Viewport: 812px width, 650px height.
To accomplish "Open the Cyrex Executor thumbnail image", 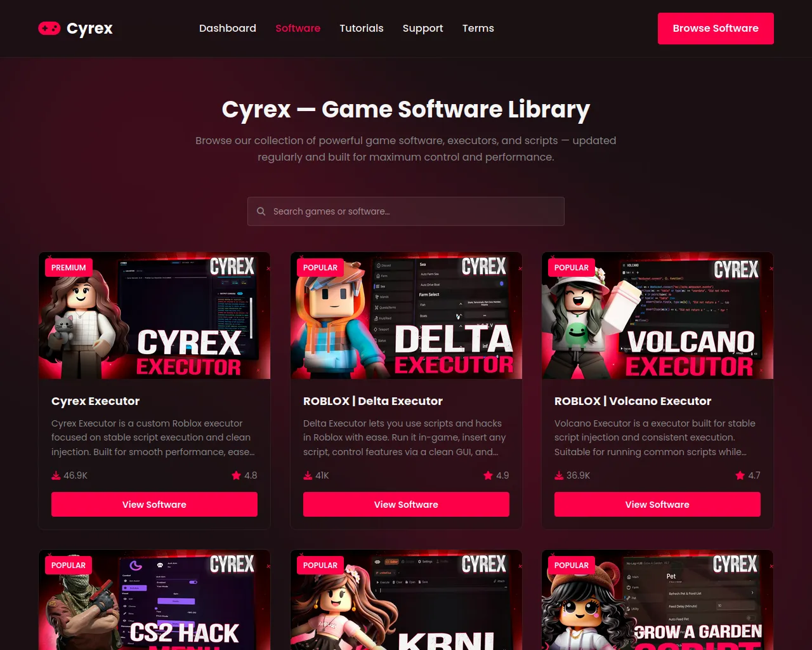I will 154,315.
